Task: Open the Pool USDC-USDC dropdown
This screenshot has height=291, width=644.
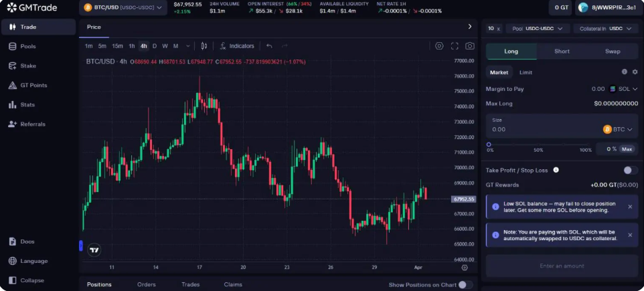Action: pyautogui.click(x=538, y=28)
